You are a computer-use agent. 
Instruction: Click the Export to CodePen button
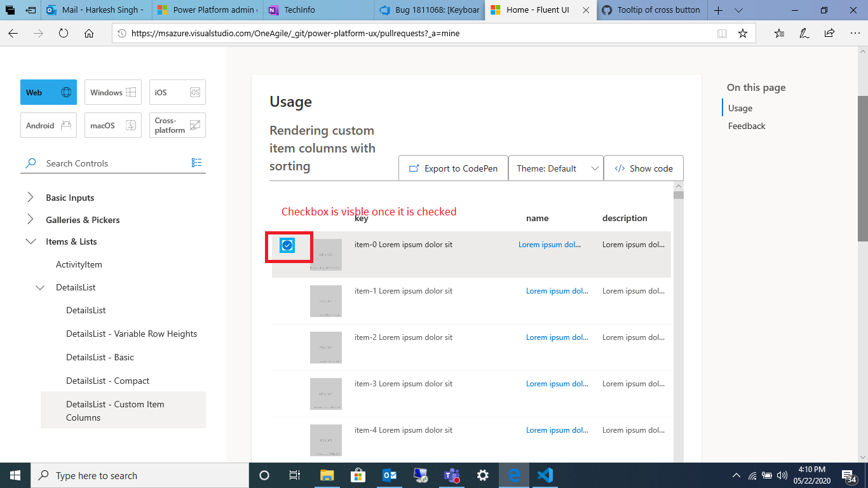point(453,168)
